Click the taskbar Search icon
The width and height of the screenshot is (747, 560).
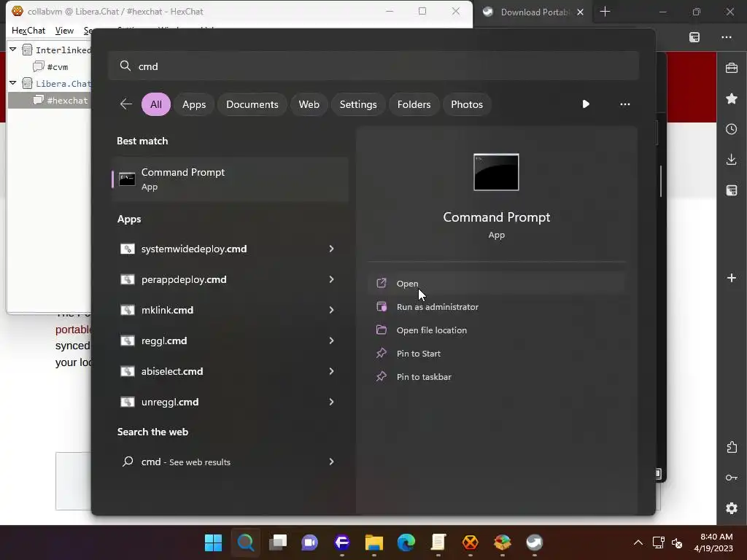[x=245, y=542]
